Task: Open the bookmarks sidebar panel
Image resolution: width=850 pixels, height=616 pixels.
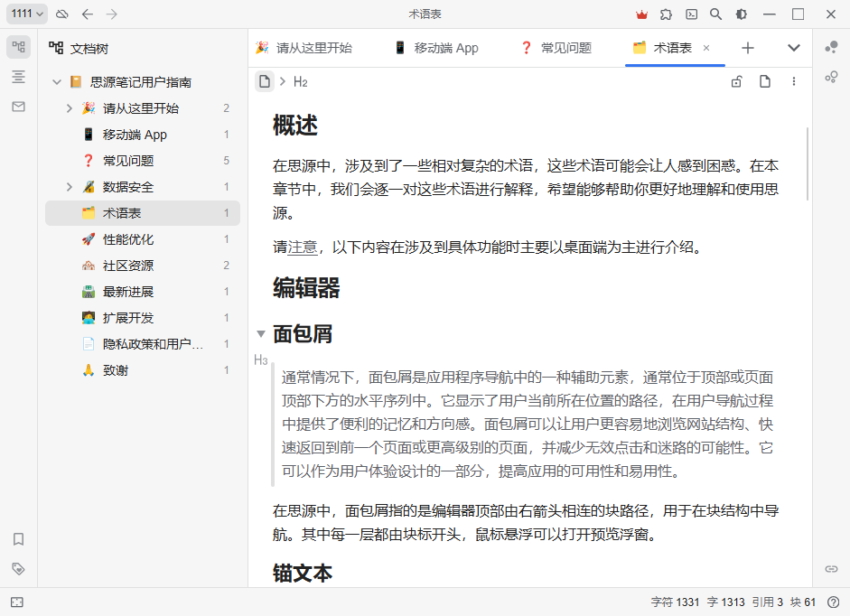Action: 18,539
